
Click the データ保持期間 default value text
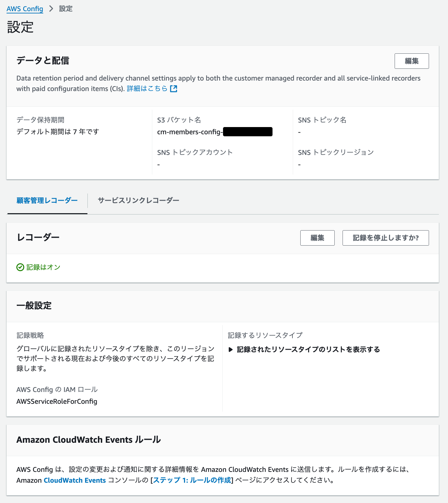click(x=57, y=132)
